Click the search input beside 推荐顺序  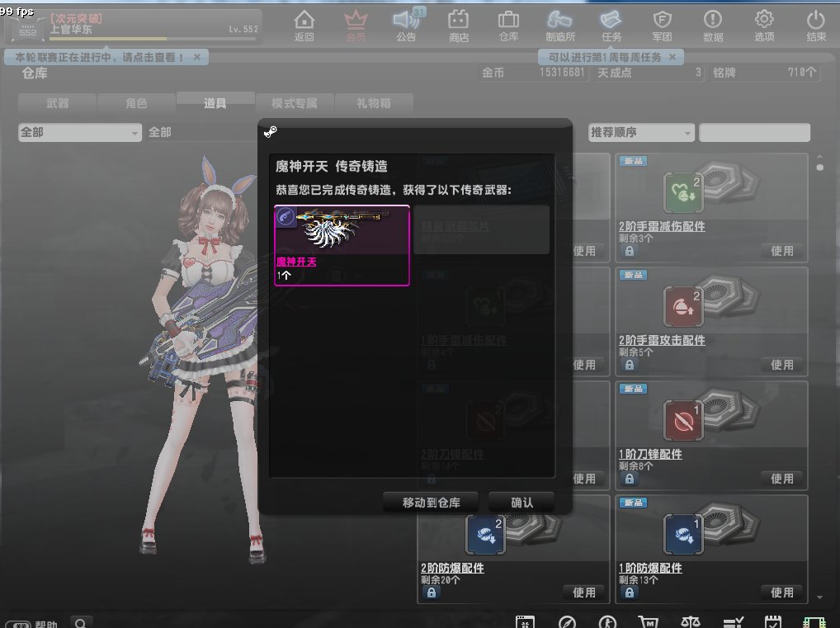(754, 132)
